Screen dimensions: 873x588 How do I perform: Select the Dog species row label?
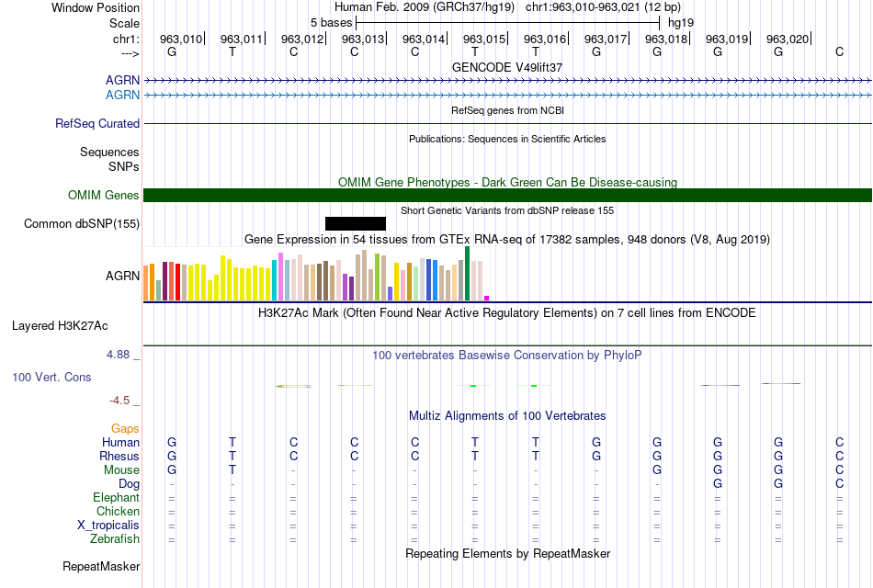point(129,484)
